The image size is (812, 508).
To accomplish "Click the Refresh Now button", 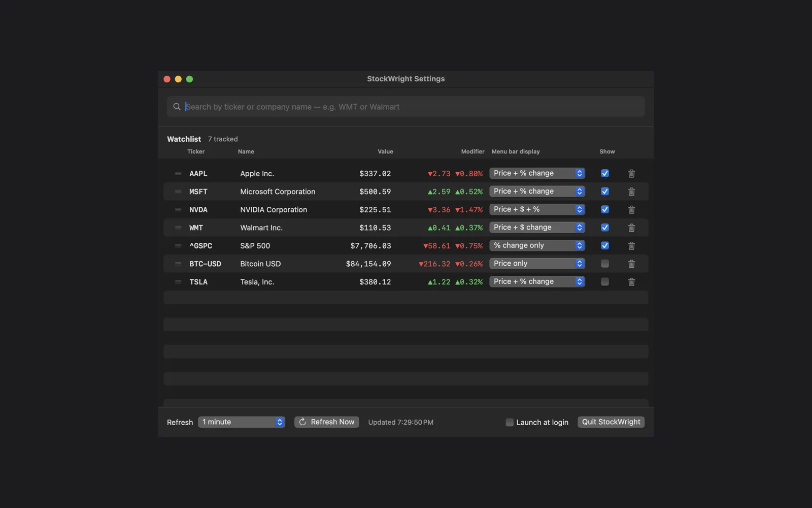I will tap(327, 422).
